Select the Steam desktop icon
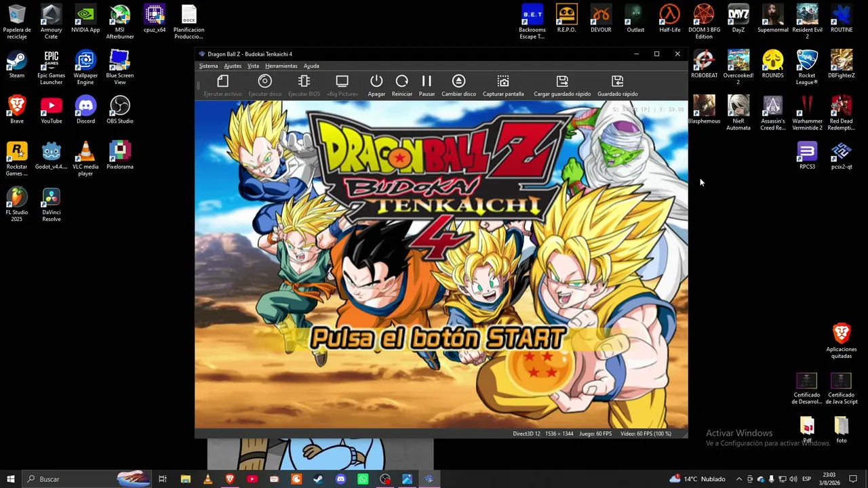Screen dimensions: 868x488 17,64
